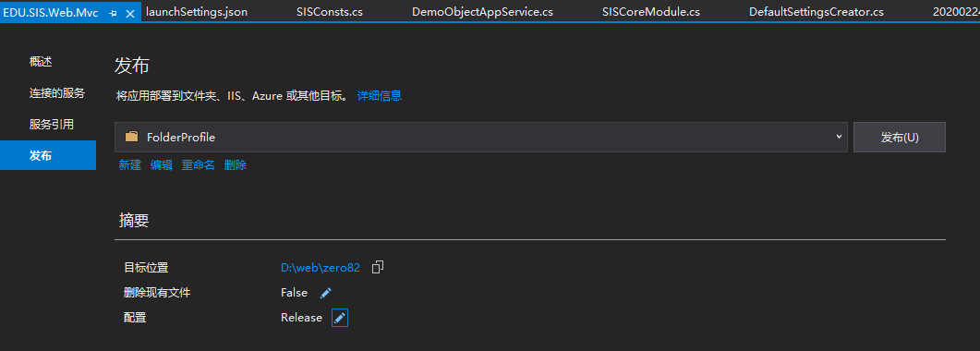Viewport: 980px width, 351px height.
Task: Click the copy icon next to D:\web\zero82
Action: 378,267
